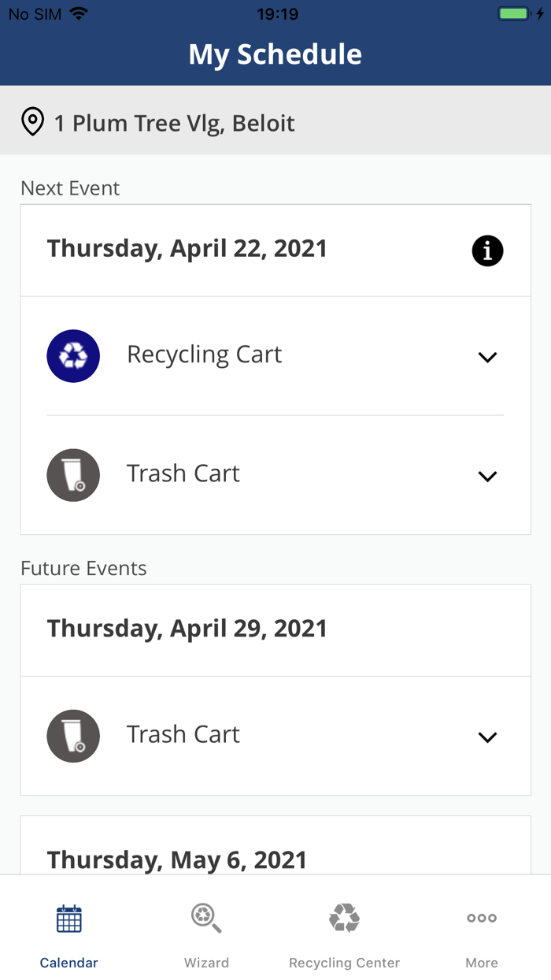
Task: Tap the blue Recycling Cart icon
Action: [x=73, y=356]
